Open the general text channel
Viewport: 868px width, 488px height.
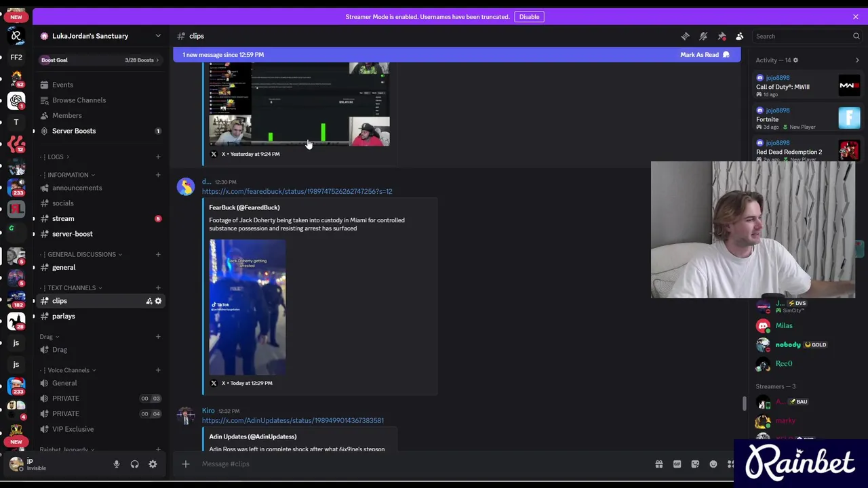pos(101,267)
